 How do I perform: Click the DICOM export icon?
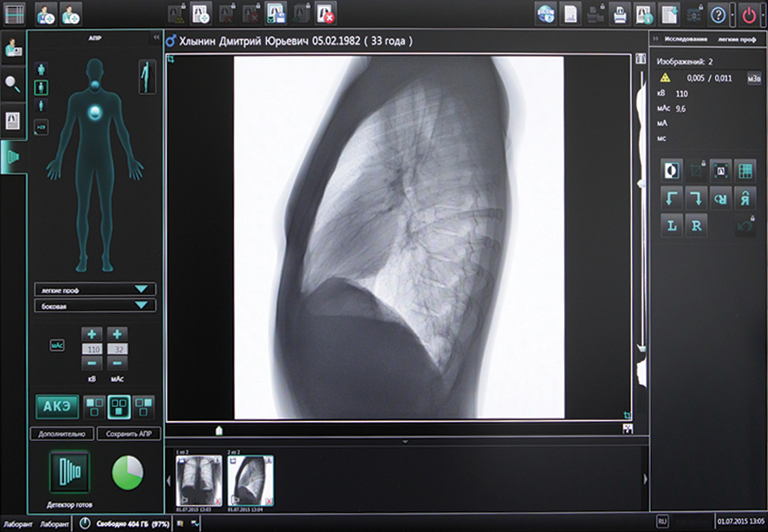(546, 13)
